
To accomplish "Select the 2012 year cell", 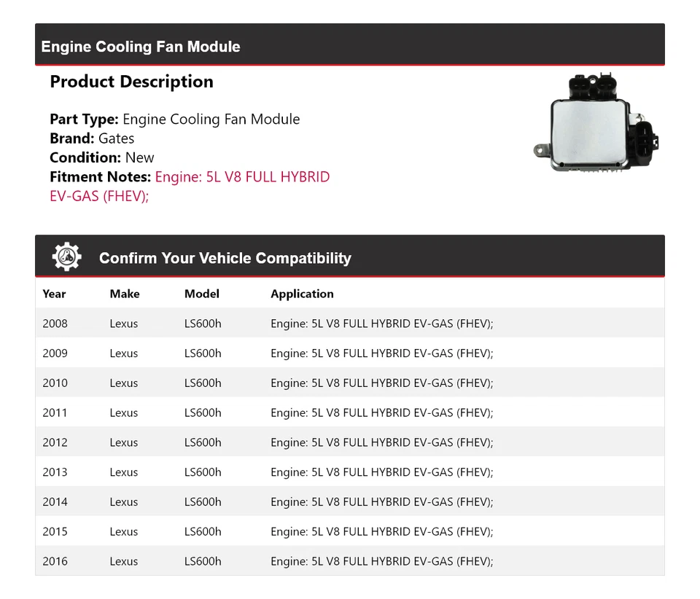I will (55, 442).
